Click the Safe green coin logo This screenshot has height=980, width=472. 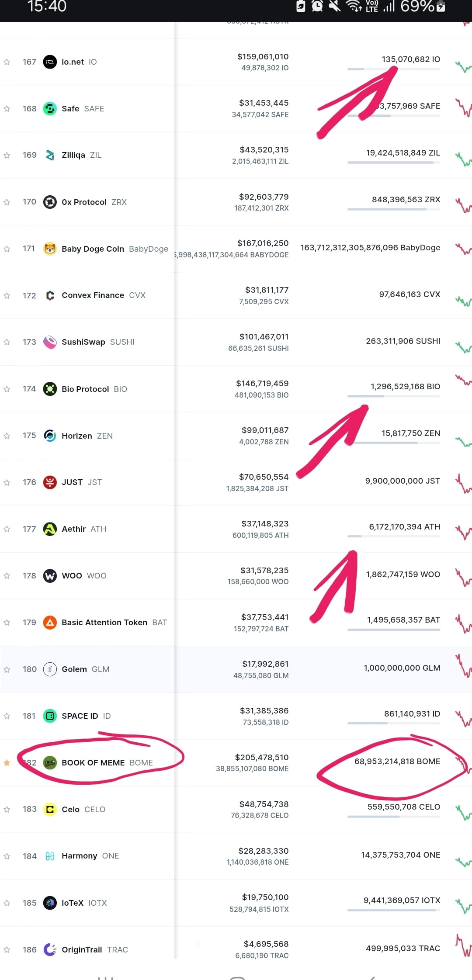point(50,108)
